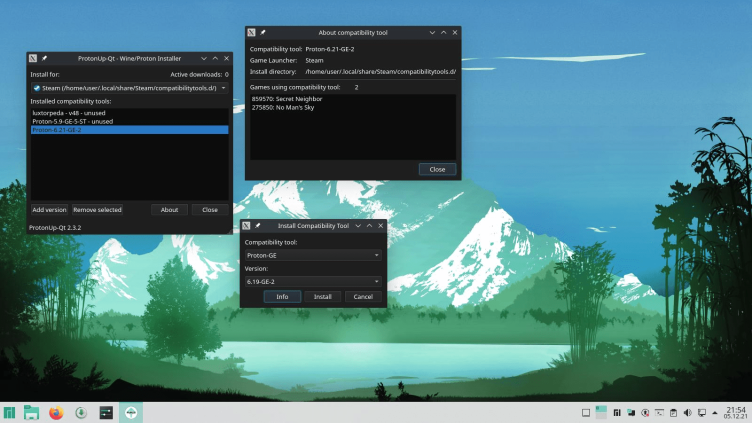Screen dimensions: 752x423
Task: Select the active ProtonUp-Qt taskbar entry
Action: [x=131, y=412]
